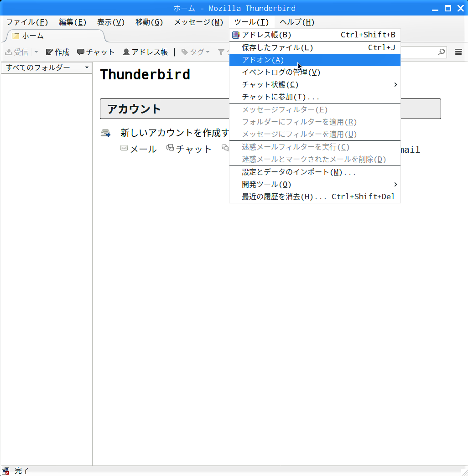Click the online status icon in the status bar
This screenshot has height=476, width=468.
tap(5, 471)
